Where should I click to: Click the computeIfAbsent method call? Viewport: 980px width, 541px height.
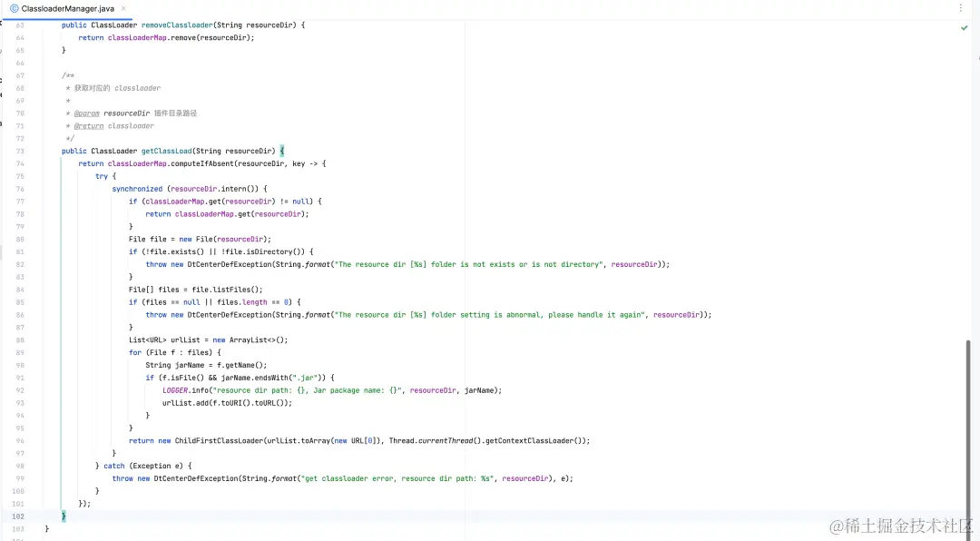[x=204, y=163]
